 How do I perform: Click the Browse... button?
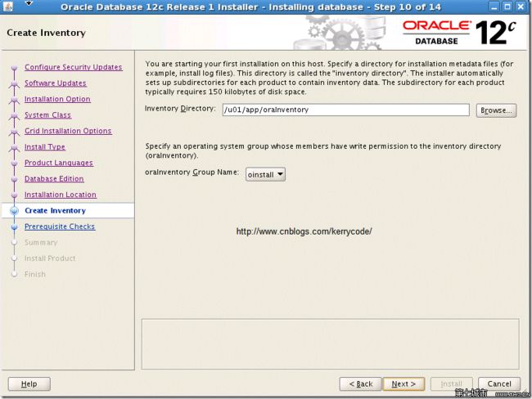(x=496, y=110)
